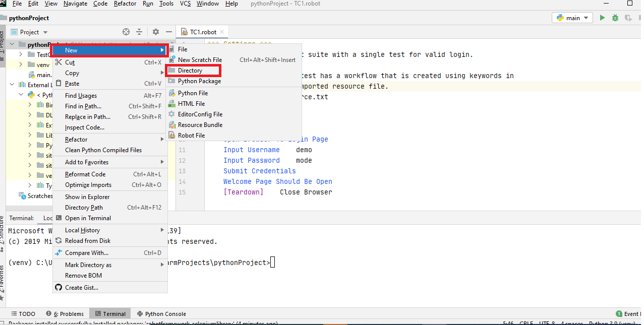Select New in the context menu
The width and height of the screenshot is (644, 325).
pyautogui.click(x=109, y=50)
